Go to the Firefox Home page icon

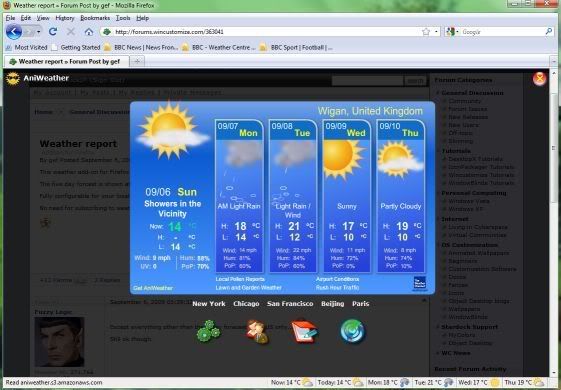(x=89, y=32)
